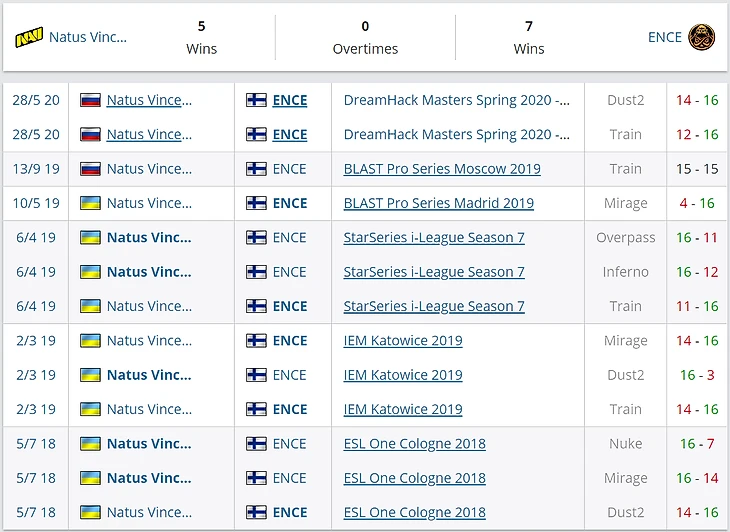Open BLAST Pro Series Madrid 2019 event link
The width and height of the screenshot is (730, 532).
point(439,203)
